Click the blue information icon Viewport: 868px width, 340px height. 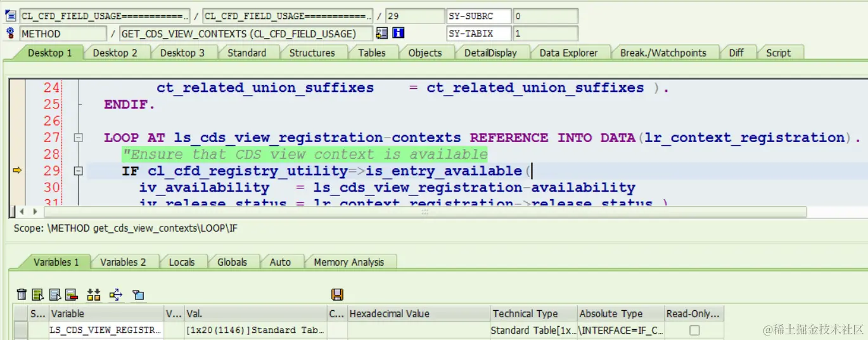point(399,33)
